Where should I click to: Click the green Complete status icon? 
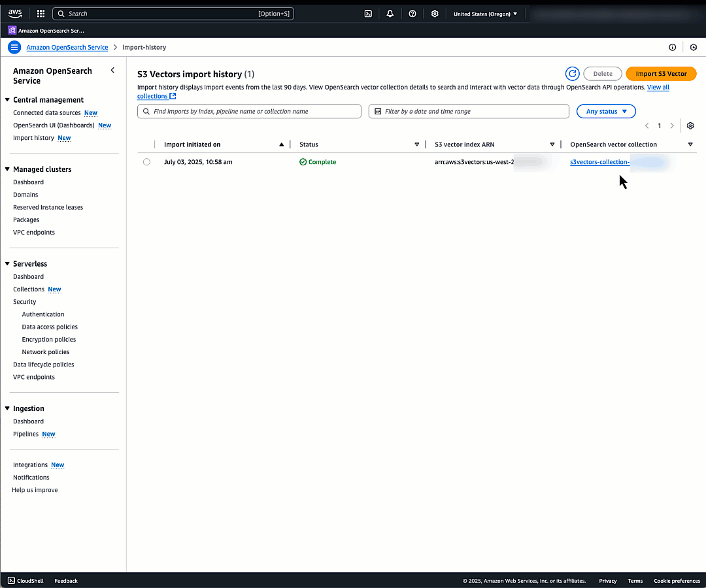303,162
